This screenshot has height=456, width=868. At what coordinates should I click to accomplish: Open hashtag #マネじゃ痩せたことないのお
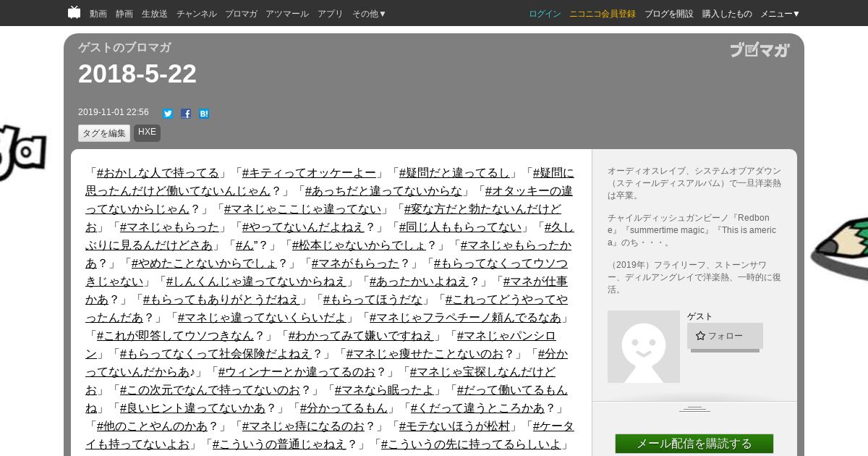pyautogui.click(x=425, y=353)
